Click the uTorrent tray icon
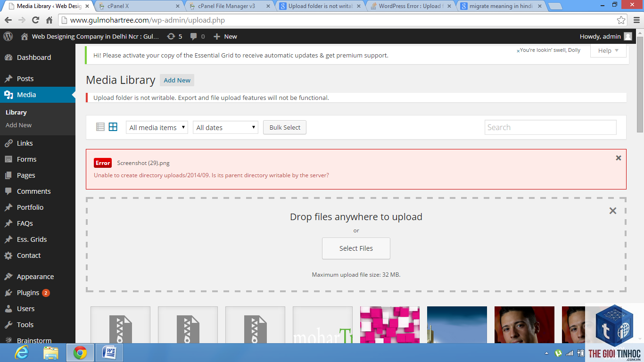Viewport: 644px width, 362px height. [x=558, y=353]
